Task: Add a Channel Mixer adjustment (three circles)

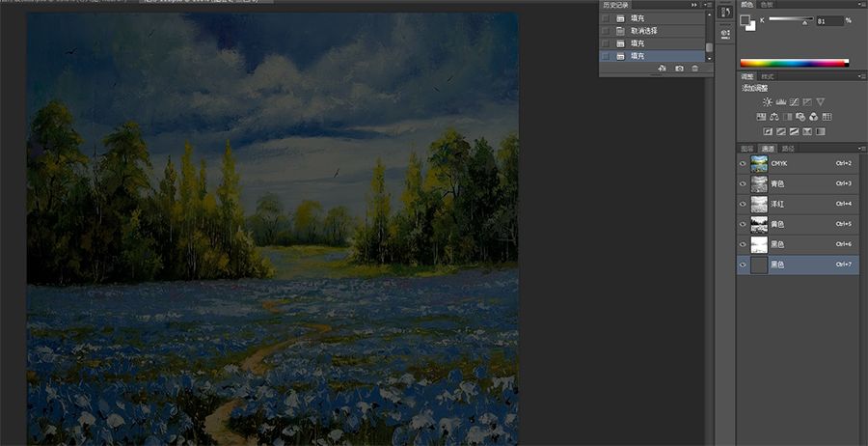Action: pos(814,117)
